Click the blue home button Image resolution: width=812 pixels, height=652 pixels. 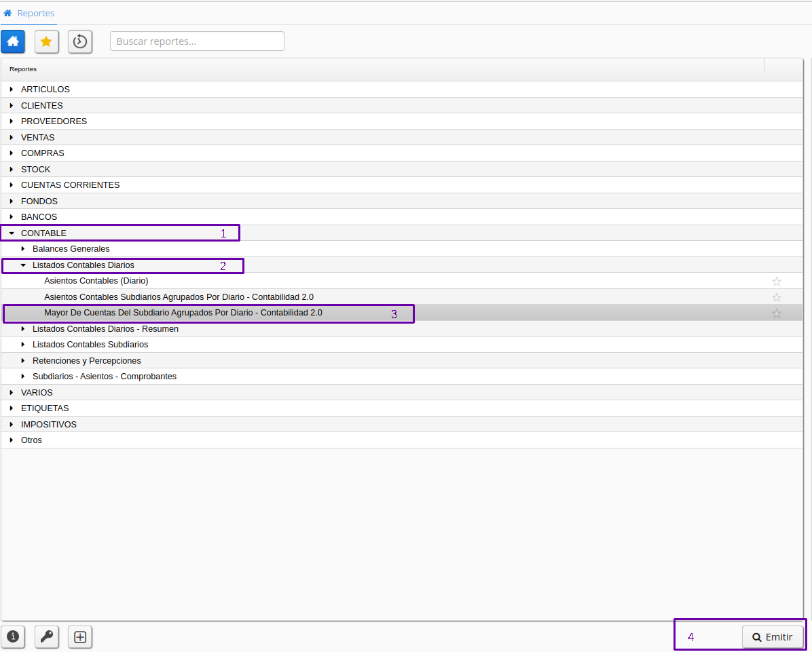click(13, 41)
